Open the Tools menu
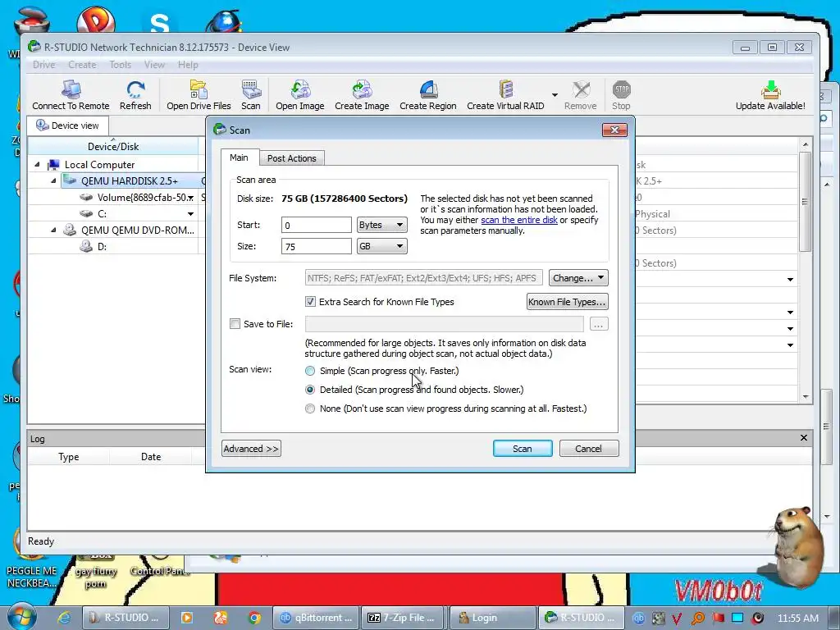The width and height of the screenshot is (840, 630). 120,64
